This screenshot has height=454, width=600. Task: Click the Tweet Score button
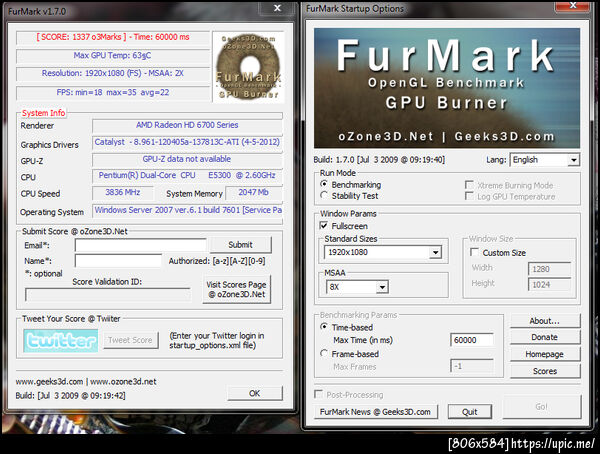pos(130,340)
